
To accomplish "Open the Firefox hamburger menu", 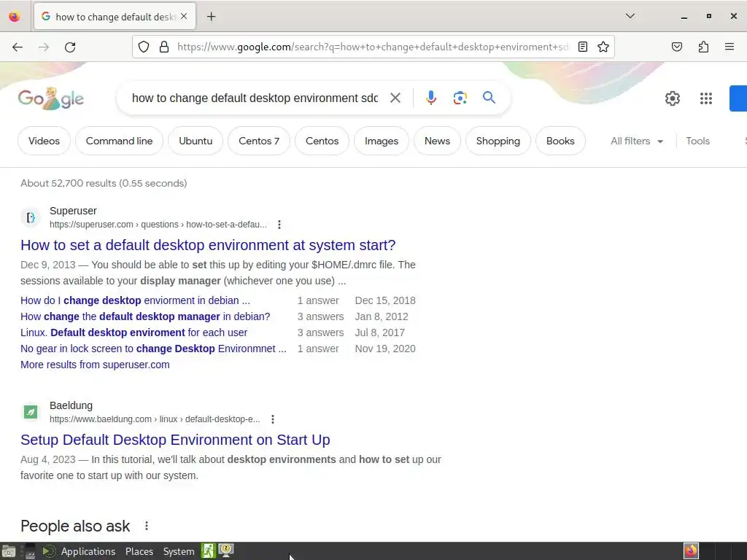I will coord(729,47).
